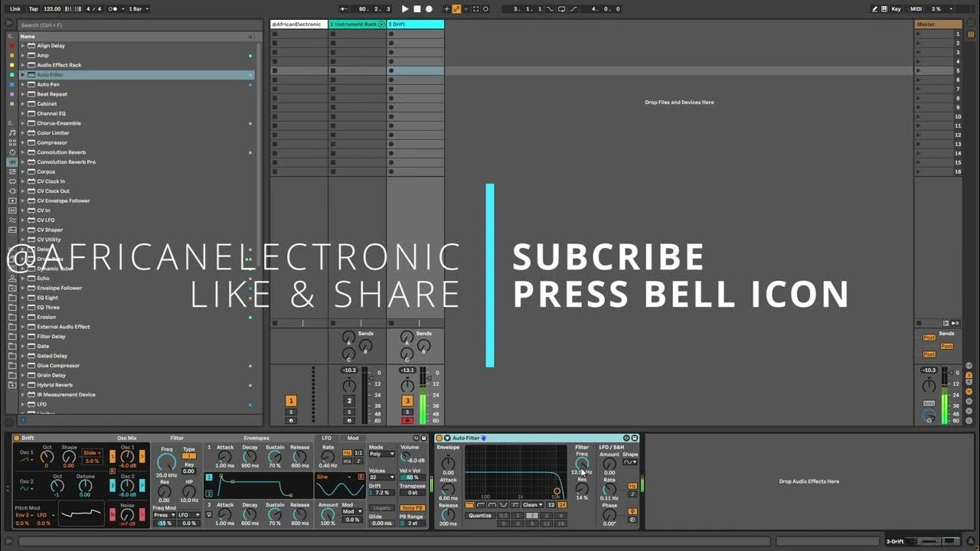This screenshot has height=551, width=980.
Task: Toggle the orange automation arm button
Action: (456, 9)
